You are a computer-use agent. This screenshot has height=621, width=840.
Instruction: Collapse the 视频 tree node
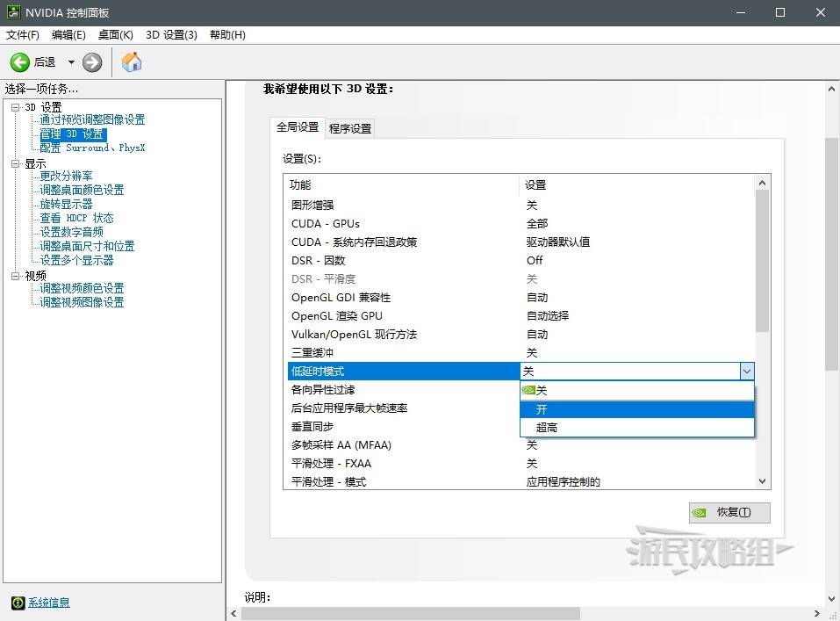click(15, 276)
